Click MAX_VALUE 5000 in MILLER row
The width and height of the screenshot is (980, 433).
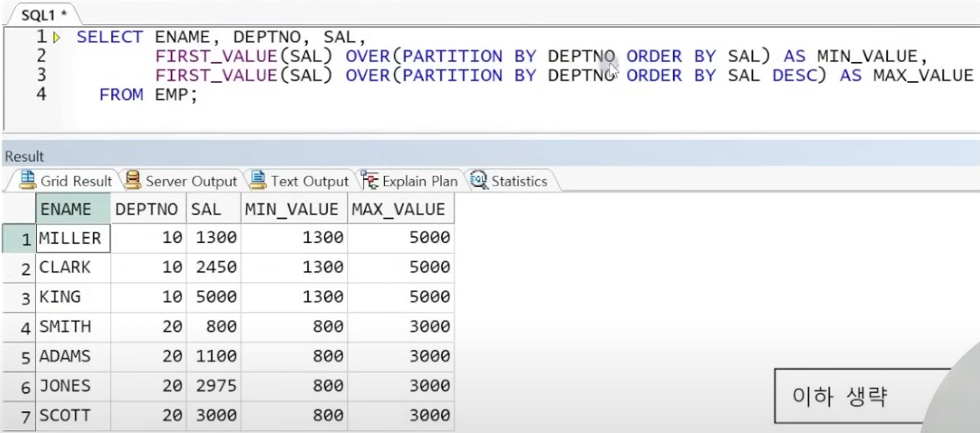click(x=401, y=239)
